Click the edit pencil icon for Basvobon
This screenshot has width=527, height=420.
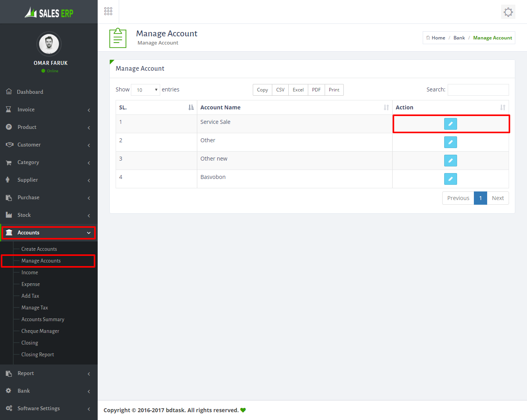450,179
